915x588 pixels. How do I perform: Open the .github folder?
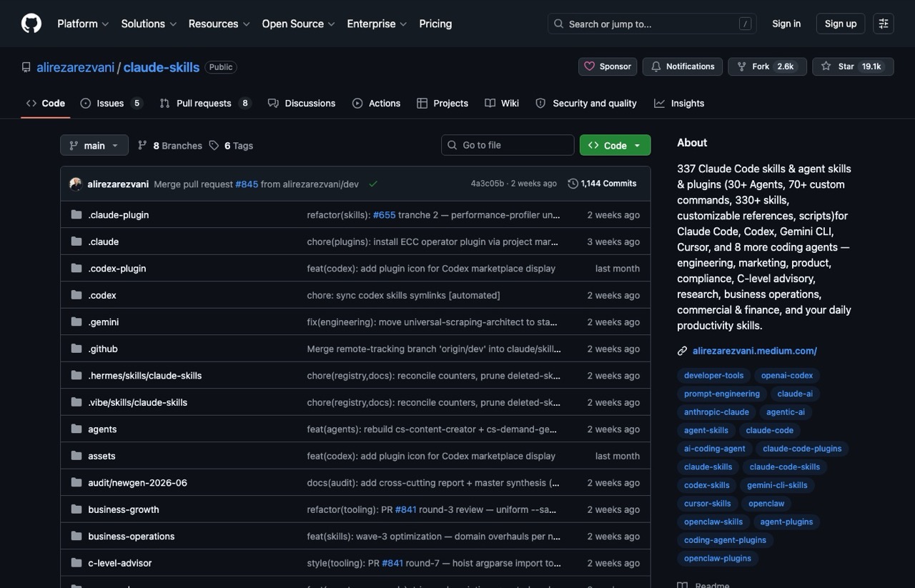pyautogui.click(x=103, y=349)
